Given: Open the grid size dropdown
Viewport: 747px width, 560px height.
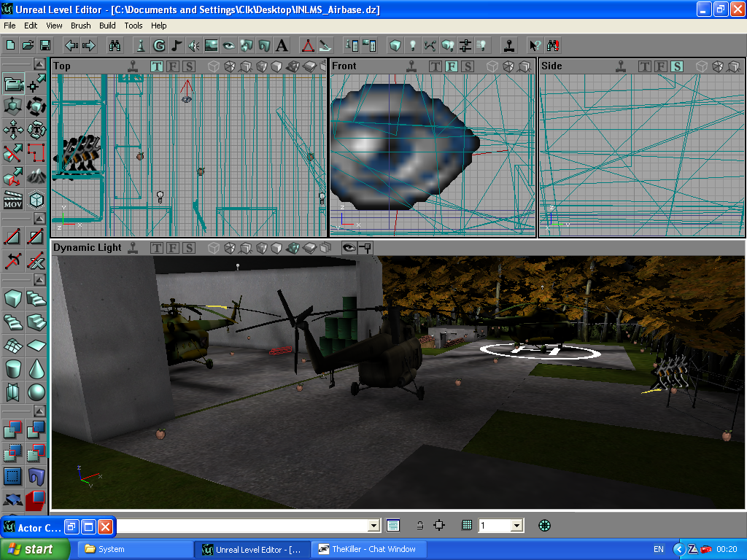Looking at the screenshot, I should (516, 525).
